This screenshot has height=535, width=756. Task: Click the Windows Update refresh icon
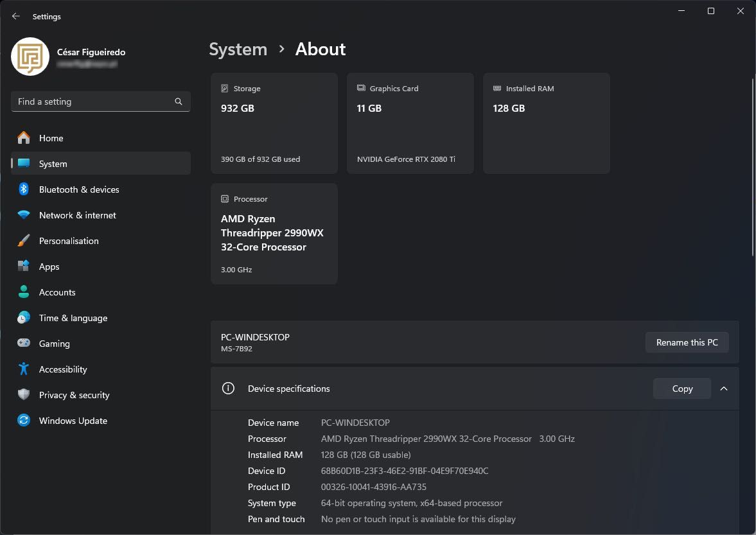pyautogui.click(x=24, y=420)
